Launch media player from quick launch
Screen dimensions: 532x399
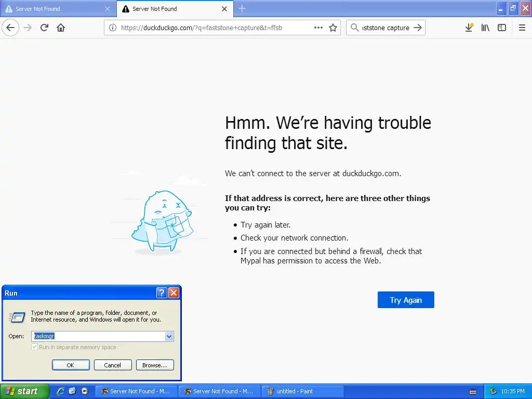[x=85, y=391]
